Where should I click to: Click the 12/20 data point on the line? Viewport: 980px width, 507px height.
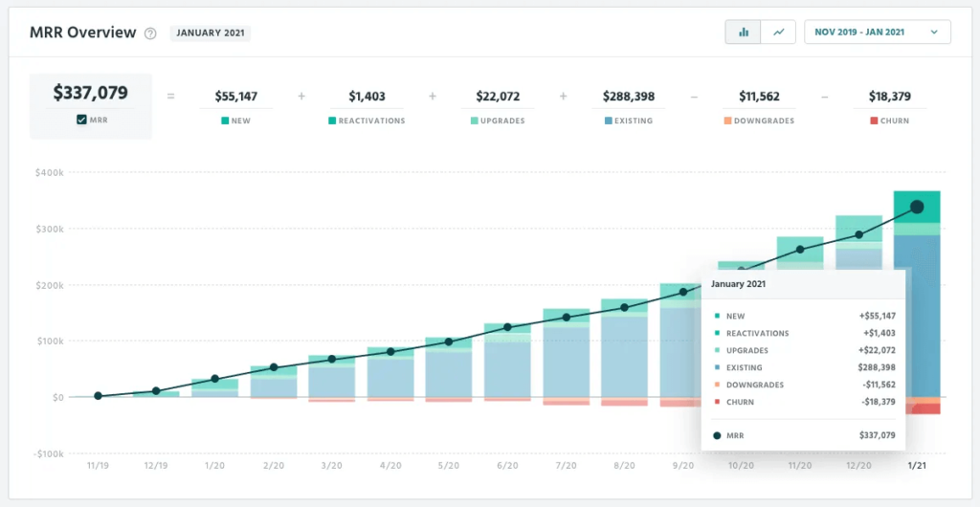[858, 234]
